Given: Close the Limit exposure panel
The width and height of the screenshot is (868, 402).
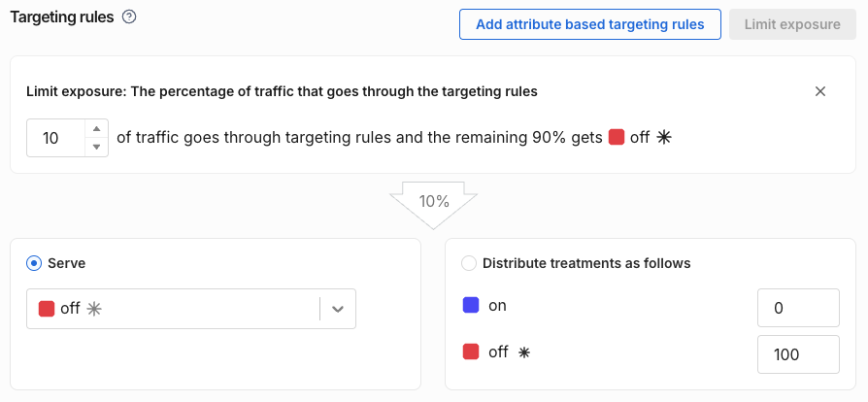Looking at the screenshot, I should [x=820, y=91].
